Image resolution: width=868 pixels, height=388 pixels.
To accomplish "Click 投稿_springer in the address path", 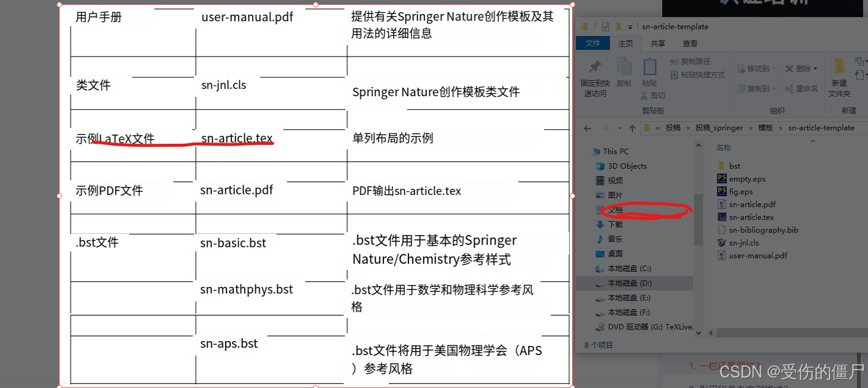I will 719,128.
